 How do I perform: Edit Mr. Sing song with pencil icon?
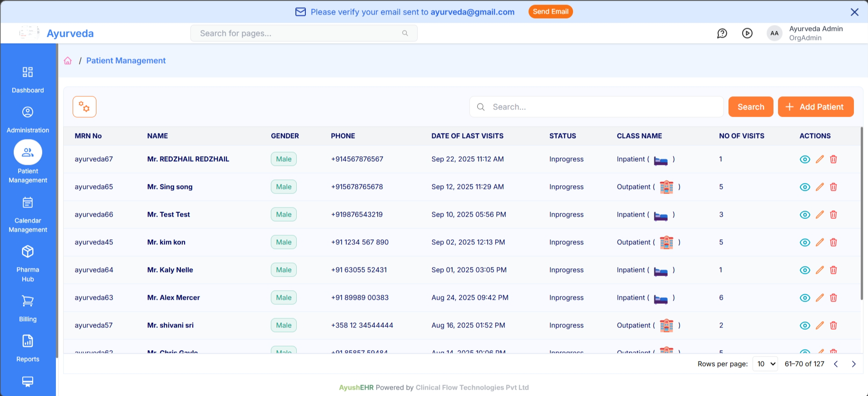click(x=819, y=187)
